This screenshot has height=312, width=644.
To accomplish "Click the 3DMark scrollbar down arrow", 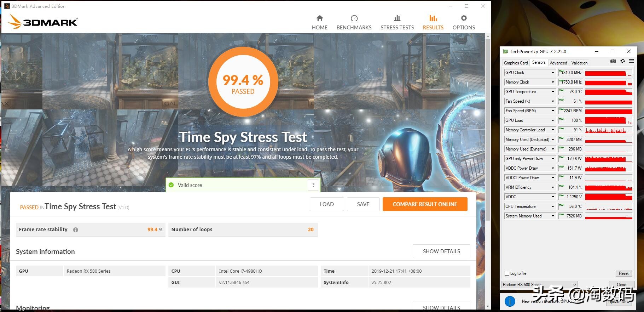I will tap(488, 306).
